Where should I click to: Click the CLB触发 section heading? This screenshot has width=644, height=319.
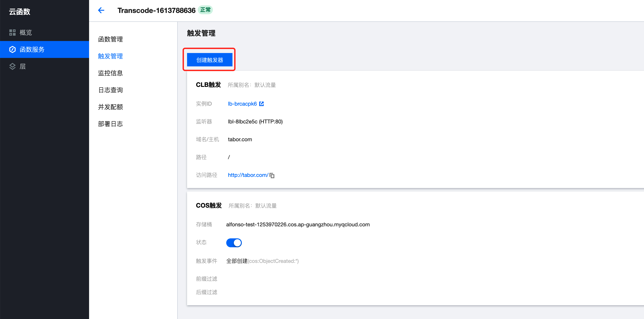[208, 85]
